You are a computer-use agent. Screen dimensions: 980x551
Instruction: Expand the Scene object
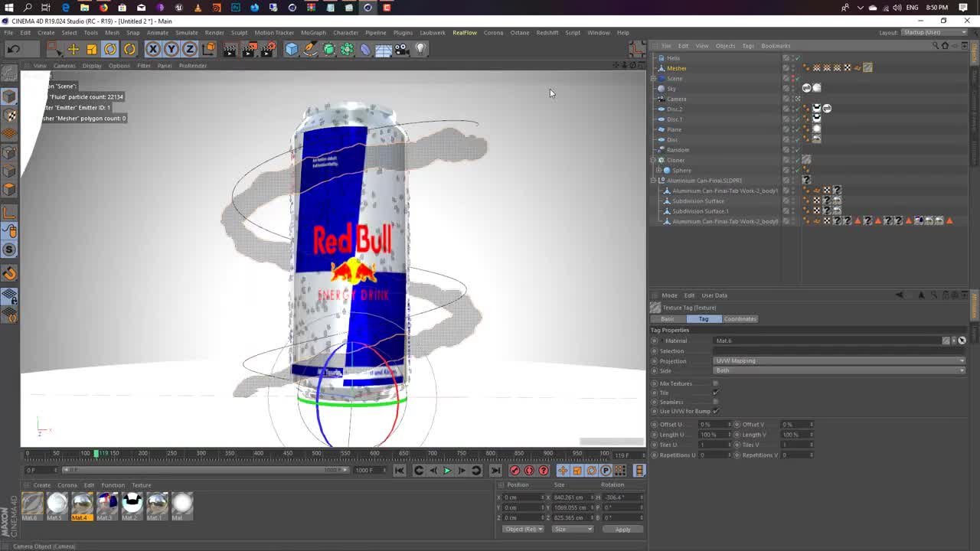coord(653,79)
